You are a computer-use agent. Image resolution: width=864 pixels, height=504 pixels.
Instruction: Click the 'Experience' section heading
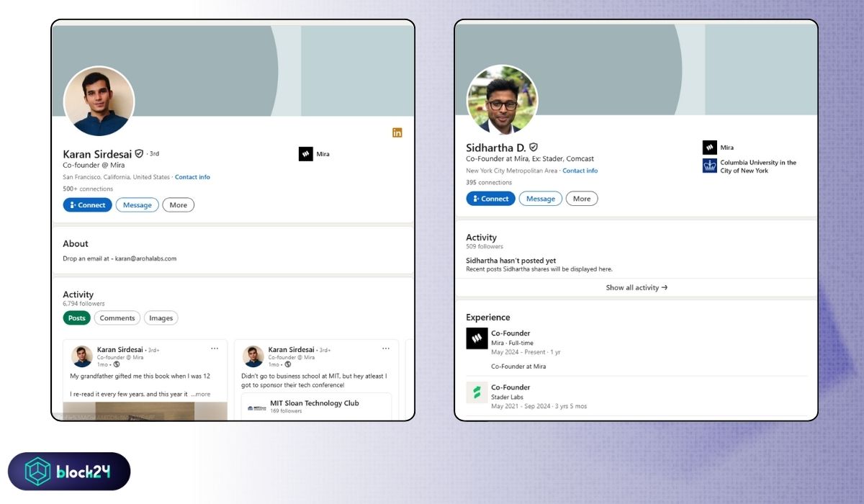coord(488,318)
